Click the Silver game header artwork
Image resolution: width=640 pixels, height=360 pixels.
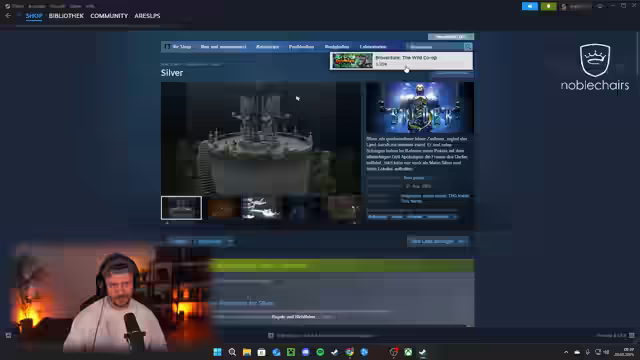point(420,107)
